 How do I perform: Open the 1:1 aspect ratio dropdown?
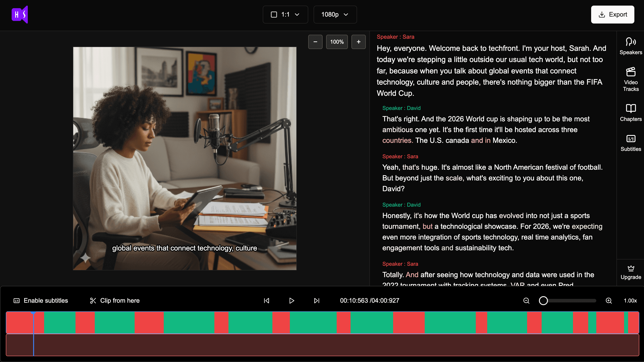[285, 15]
